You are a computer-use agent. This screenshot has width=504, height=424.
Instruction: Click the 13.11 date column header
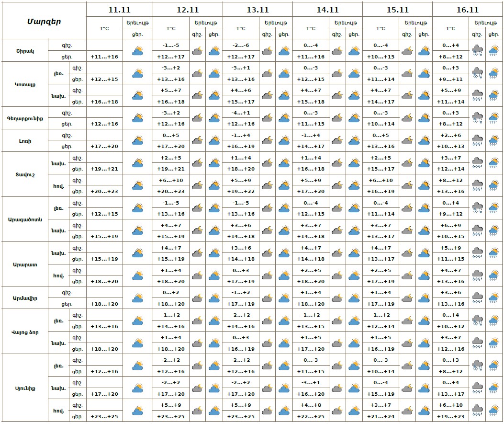click(258, 10)
